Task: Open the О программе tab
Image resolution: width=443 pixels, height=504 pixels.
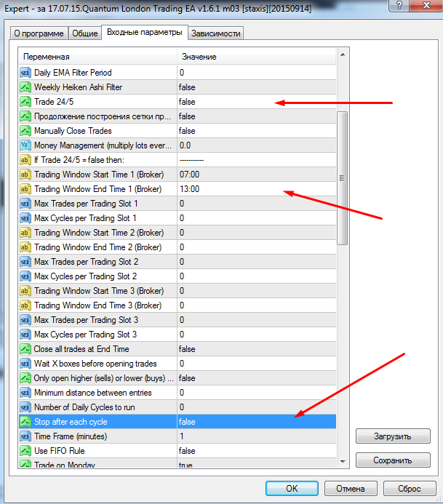Action: (39, 33)
